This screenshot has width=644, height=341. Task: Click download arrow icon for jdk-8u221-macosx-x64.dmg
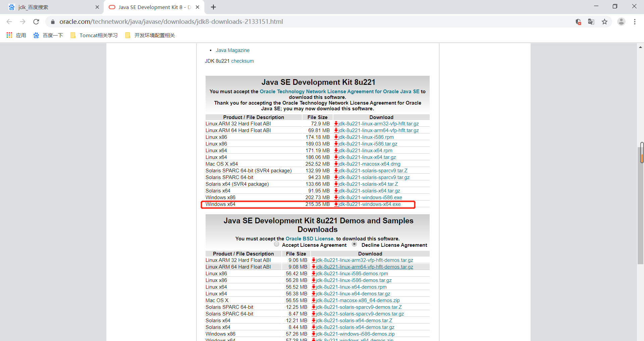point(336,164)
